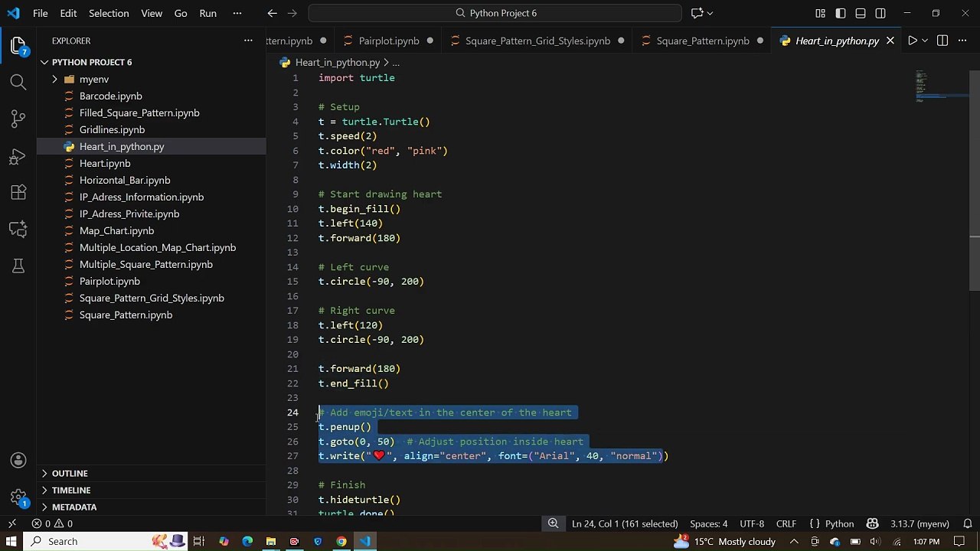This screenshot has height=551, width=980.
Task: Click the zoom magnifier in status bar
Action: (x=553, y=523)
